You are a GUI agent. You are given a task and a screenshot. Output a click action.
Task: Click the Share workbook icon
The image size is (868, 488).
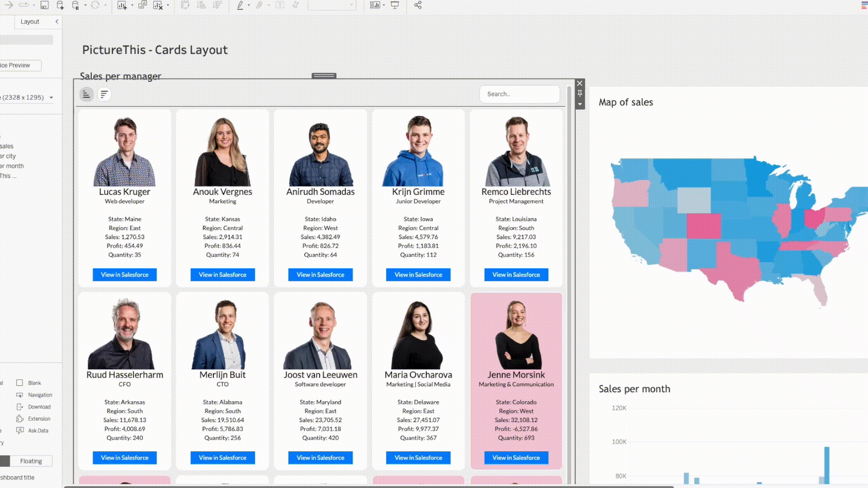point(418,5)
